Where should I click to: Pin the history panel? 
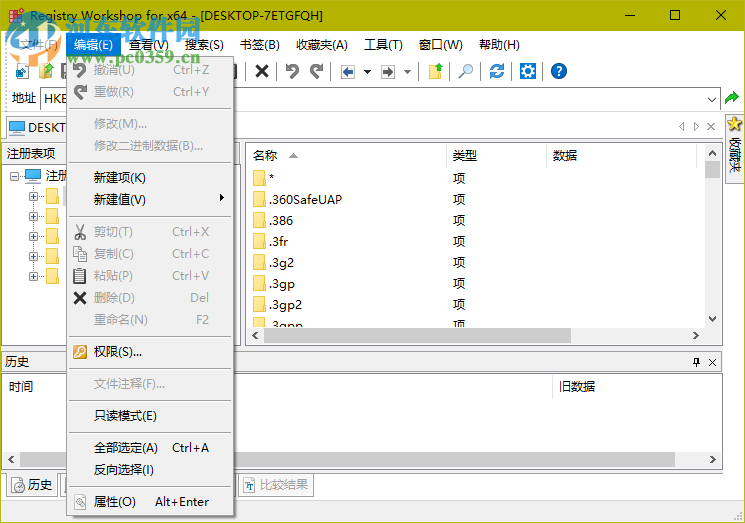click(x=697, y=362)
